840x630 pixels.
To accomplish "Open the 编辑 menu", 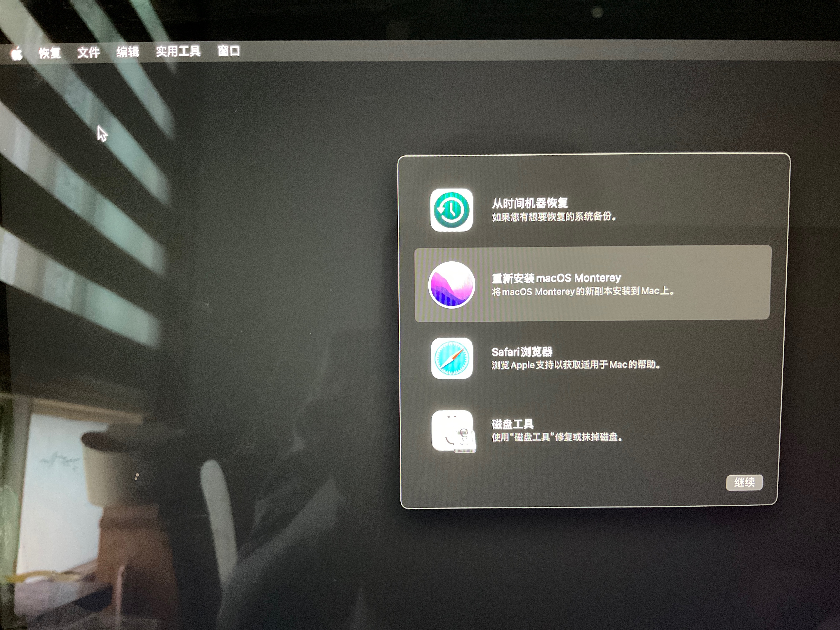I will pyautogui.click(x=127, y=52).
